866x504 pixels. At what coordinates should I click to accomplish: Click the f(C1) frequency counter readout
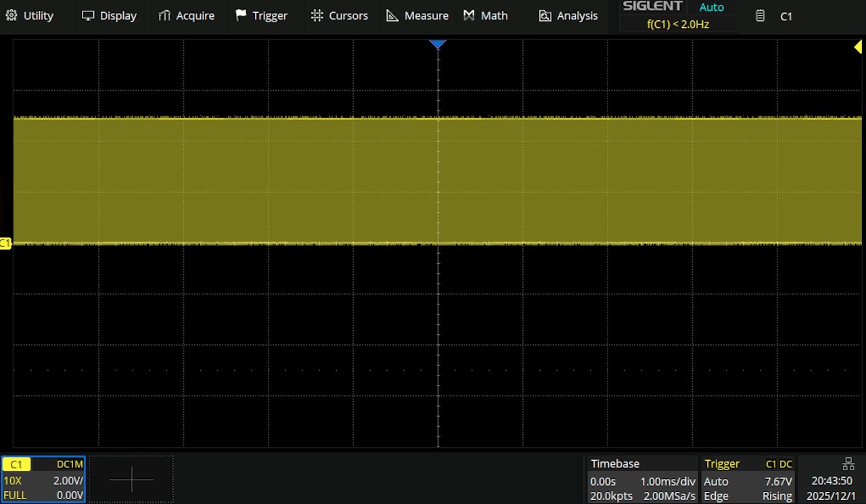[x=677, y=24]
